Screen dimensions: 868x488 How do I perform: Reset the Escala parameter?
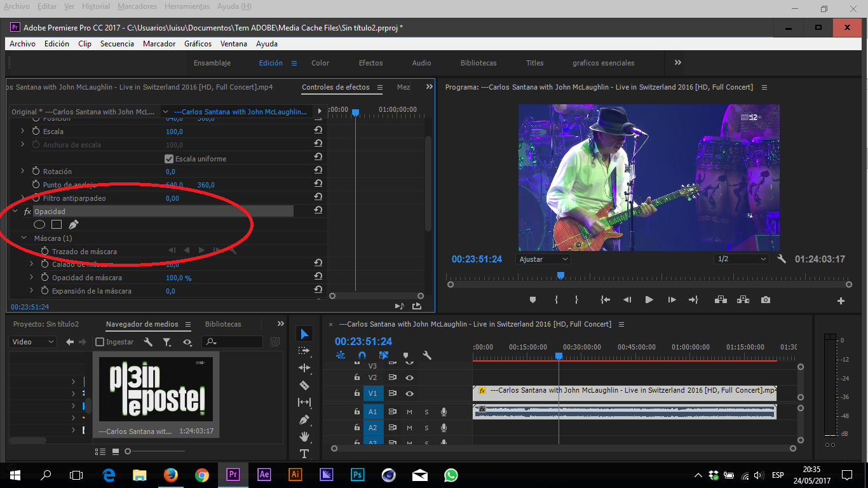point(318,131)
